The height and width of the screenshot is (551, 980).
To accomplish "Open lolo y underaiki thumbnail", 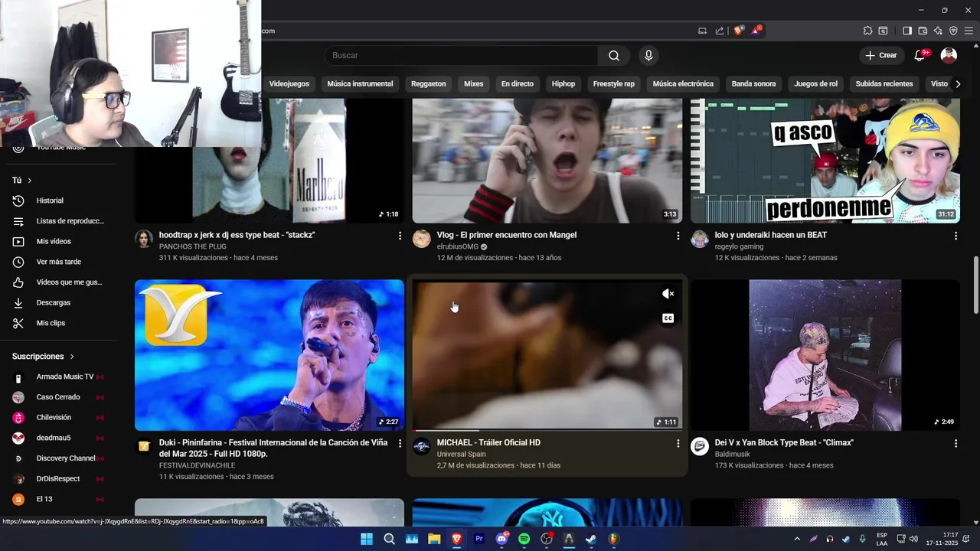I will pos(825,161).
